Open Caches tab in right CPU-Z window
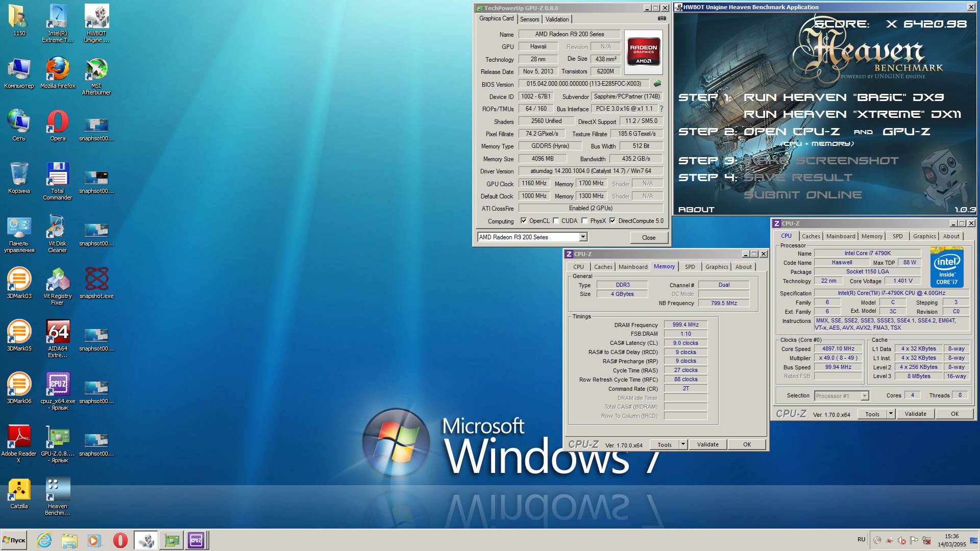The image size is (980, 551). click(811, 236)
